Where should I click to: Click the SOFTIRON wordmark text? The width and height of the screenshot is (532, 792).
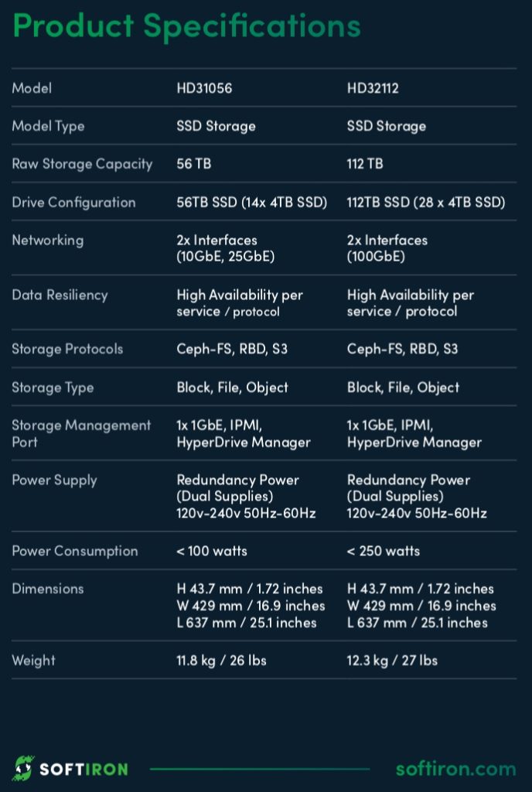point(84,769)
